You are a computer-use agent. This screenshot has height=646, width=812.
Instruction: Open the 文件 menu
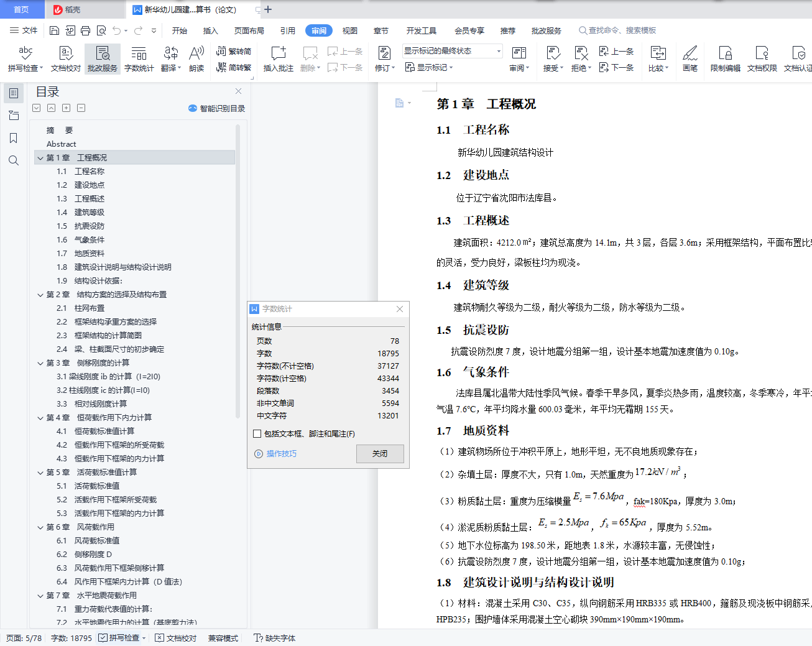click(x=24, y=30)
